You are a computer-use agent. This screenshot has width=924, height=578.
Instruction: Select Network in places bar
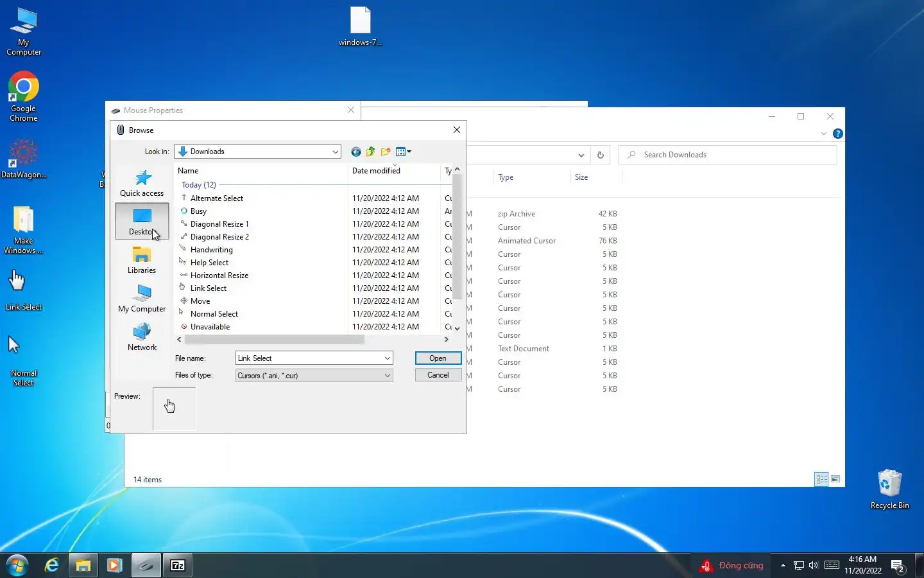click(142, 337)
